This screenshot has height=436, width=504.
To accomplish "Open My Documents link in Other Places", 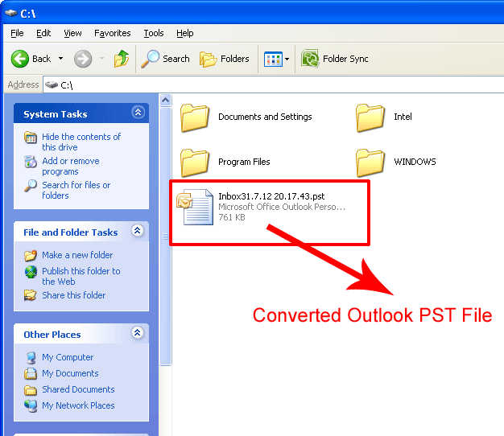I will (70, 373).
